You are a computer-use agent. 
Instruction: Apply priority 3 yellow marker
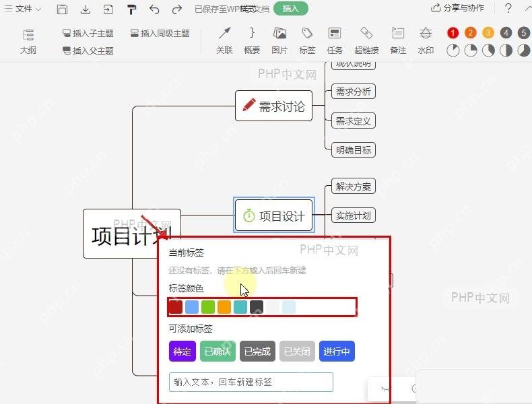coord(488,33)
